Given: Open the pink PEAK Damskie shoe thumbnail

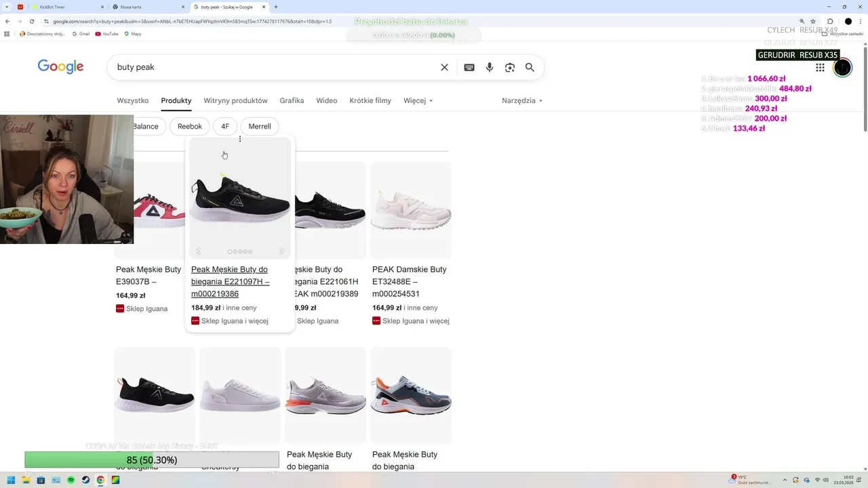Looking at the screenshot, I should pos(411,210).
